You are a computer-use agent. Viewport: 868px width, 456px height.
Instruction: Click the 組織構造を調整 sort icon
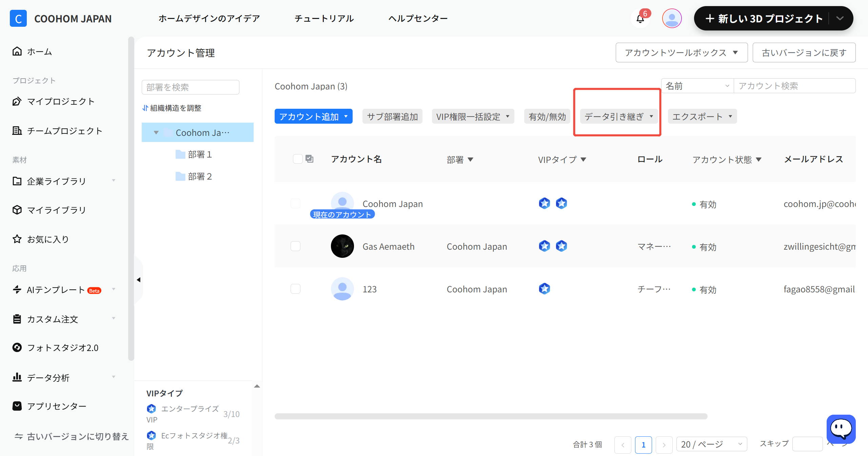point(145,108)
